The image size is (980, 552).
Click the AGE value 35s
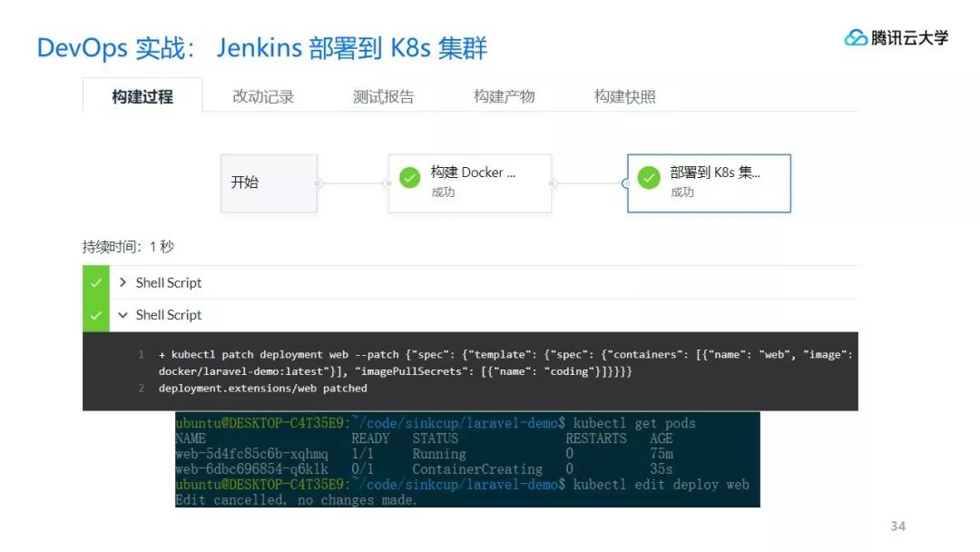661,468
